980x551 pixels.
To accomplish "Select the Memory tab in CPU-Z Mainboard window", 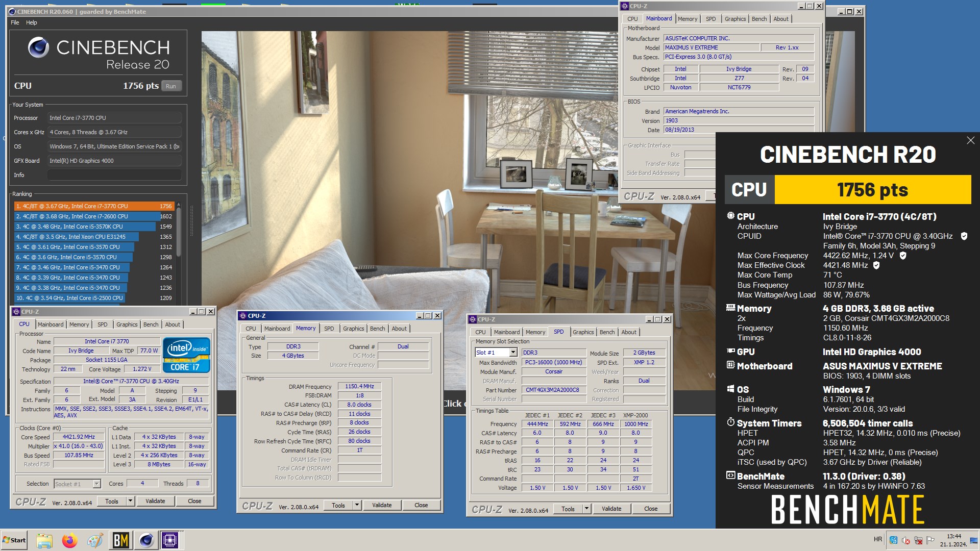I will click(x=688, y=19).
